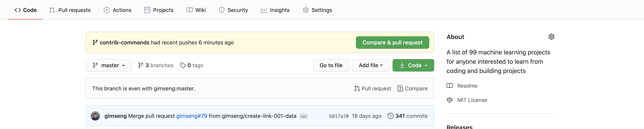Viewport: 644px width, 129px height.
Task: Open the gimseng#79 pull request link
Action: [191, 116]
